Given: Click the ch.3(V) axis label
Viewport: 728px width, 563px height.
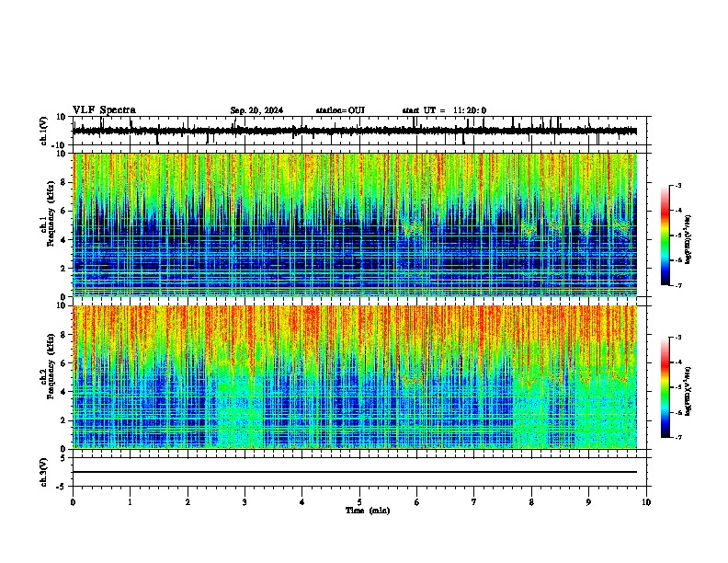Looking at the screenshot, I should tap(44, 472).
